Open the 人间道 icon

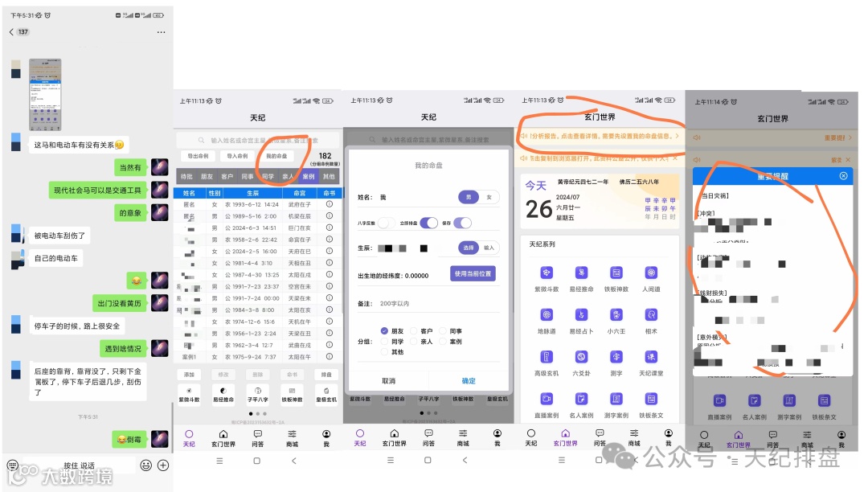point(651,273)
